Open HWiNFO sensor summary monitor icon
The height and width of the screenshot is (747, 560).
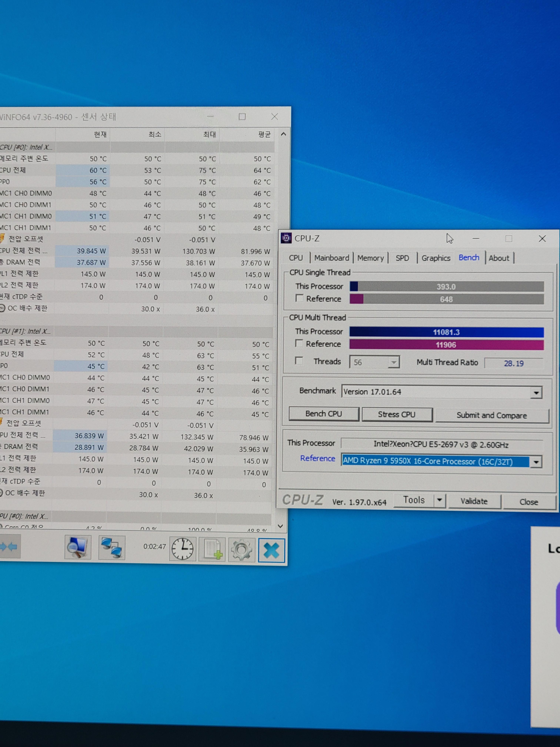[x=78, y=547]
